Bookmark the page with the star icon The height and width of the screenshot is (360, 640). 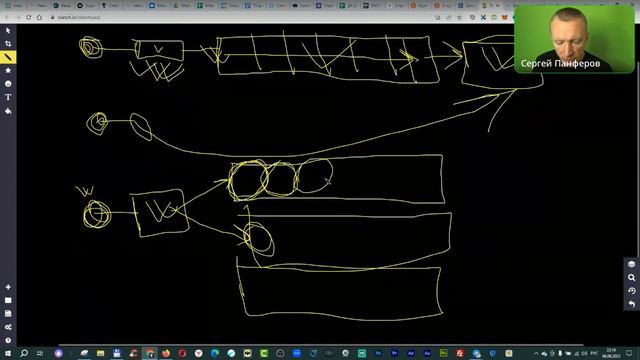459,18
